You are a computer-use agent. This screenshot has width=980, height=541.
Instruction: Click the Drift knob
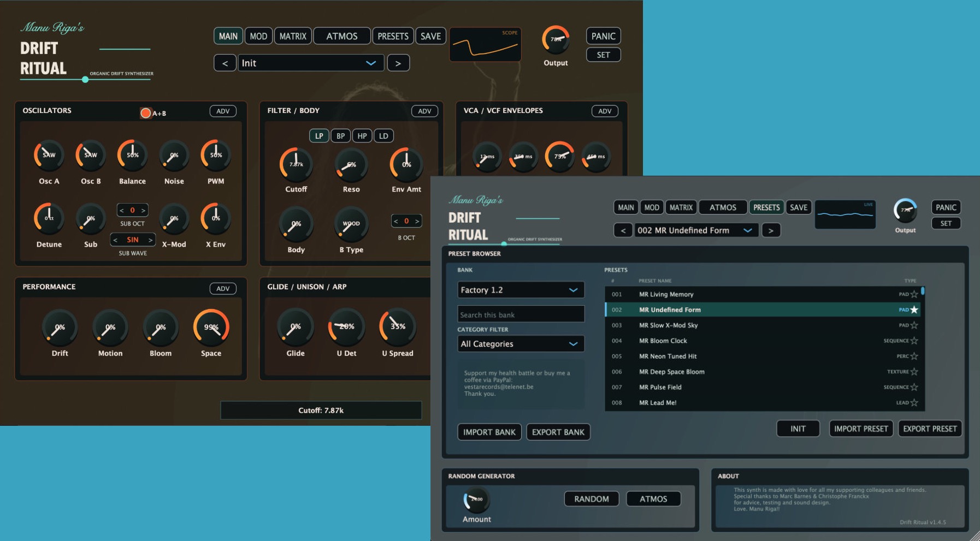pyautogui.click(x=60, y=327)
